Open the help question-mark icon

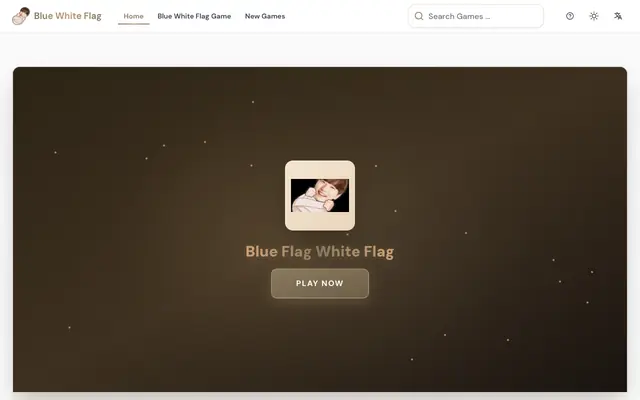click(570, 16)
